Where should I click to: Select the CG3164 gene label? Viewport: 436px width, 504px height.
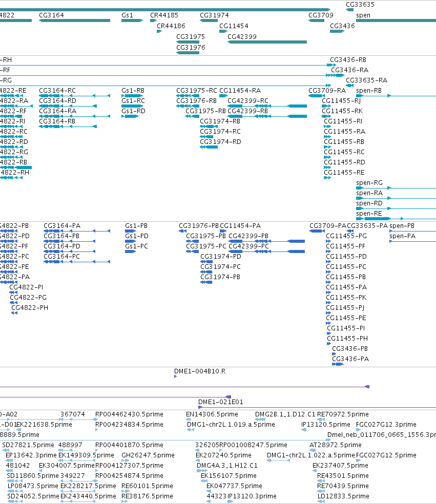click(51, 15)
